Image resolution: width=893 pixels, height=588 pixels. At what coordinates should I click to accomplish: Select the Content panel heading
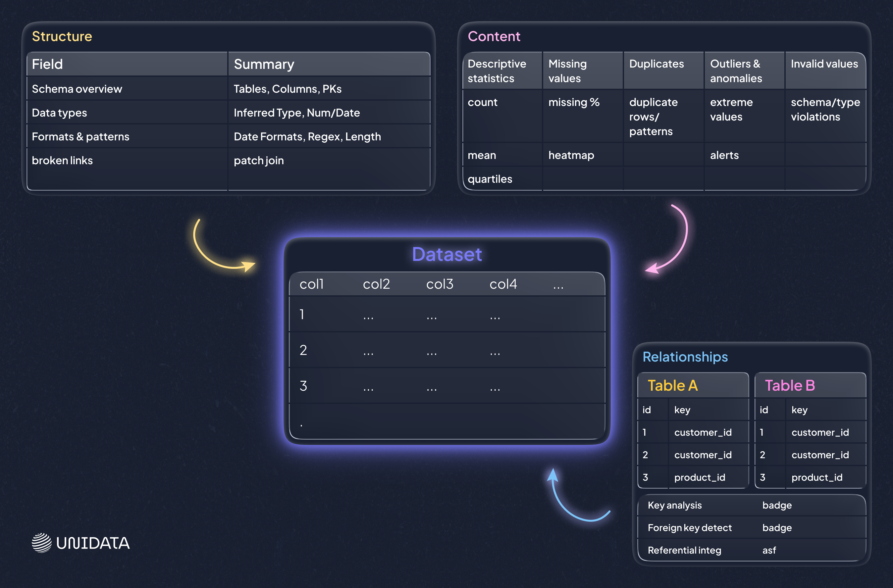[x=494, y=36]
